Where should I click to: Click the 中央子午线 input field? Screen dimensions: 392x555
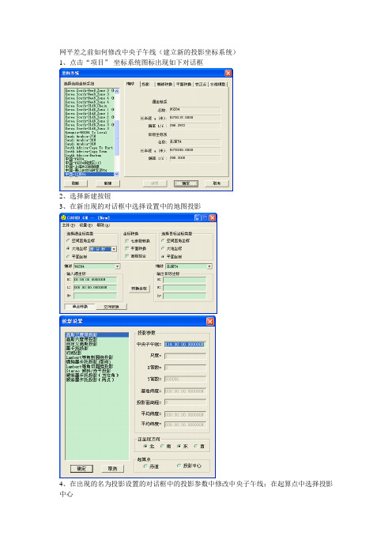(x=185, y=344)
